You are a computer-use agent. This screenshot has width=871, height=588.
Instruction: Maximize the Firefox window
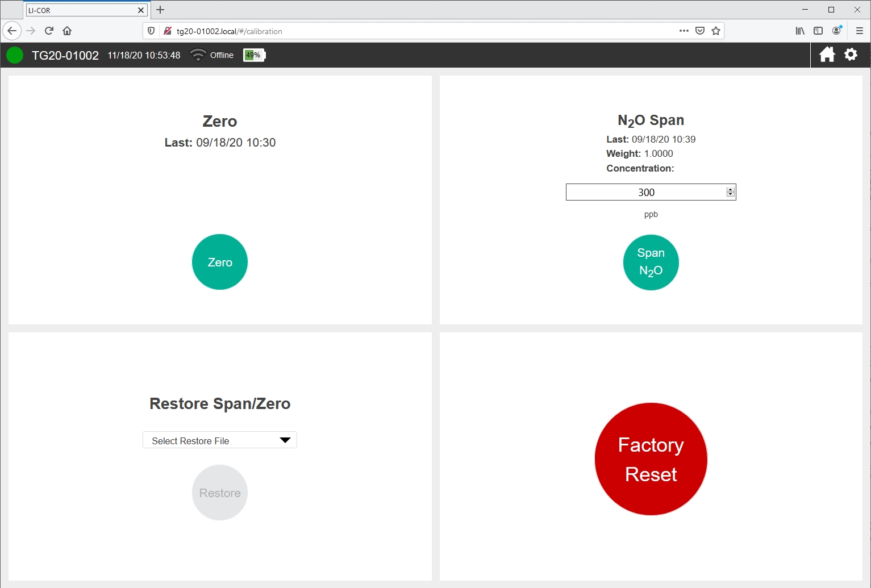coord(831,10)
